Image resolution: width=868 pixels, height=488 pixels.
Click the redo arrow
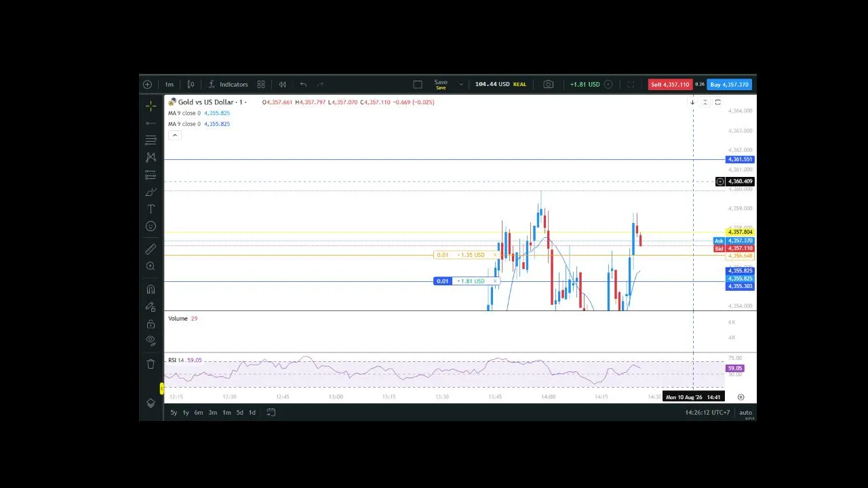tap(320, 85)
